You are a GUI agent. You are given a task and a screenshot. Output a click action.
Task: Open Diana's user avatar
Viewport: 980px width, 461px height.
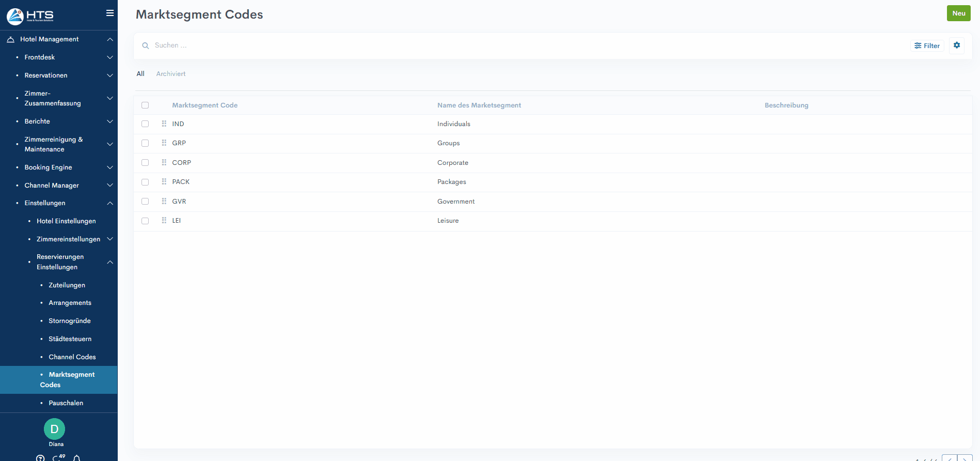54,429
